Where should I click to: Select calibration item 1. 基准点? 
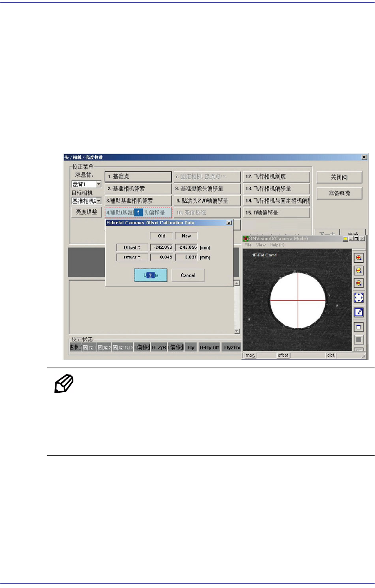138,176
